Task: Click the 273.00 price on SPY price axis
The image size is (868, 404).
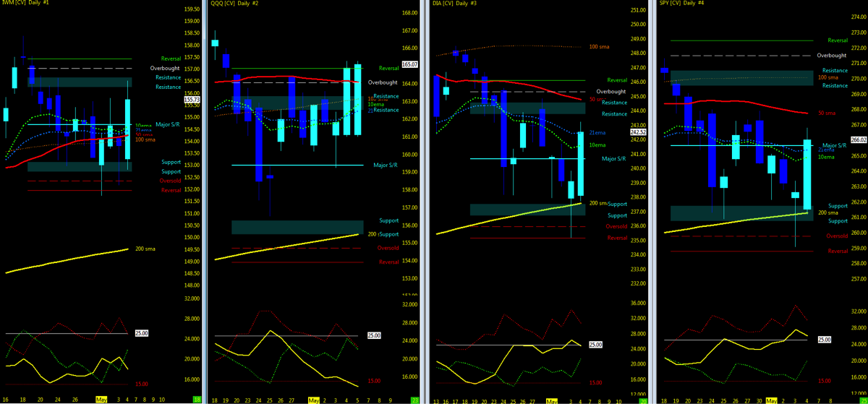Action: pos(859,17)
